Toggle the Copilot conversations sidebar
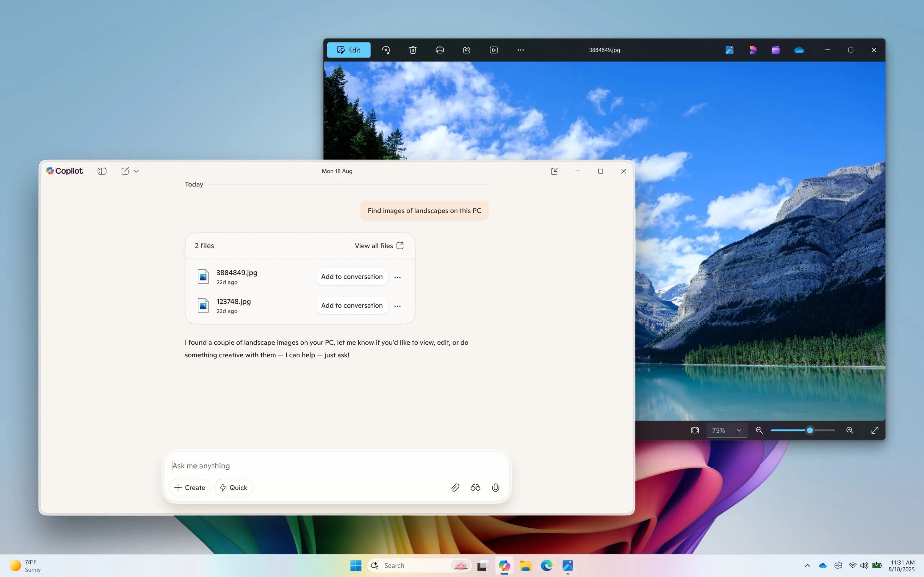Image resolution: width=924 pixels, height=577 pixels. 101,171
